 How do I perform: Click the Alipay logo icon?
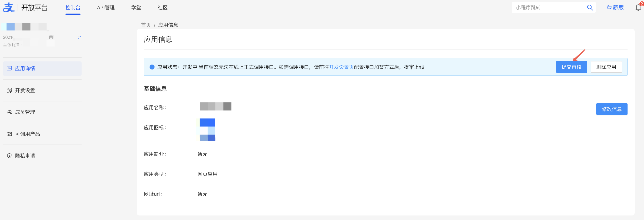pyautogui.click(x=9, y=7)
